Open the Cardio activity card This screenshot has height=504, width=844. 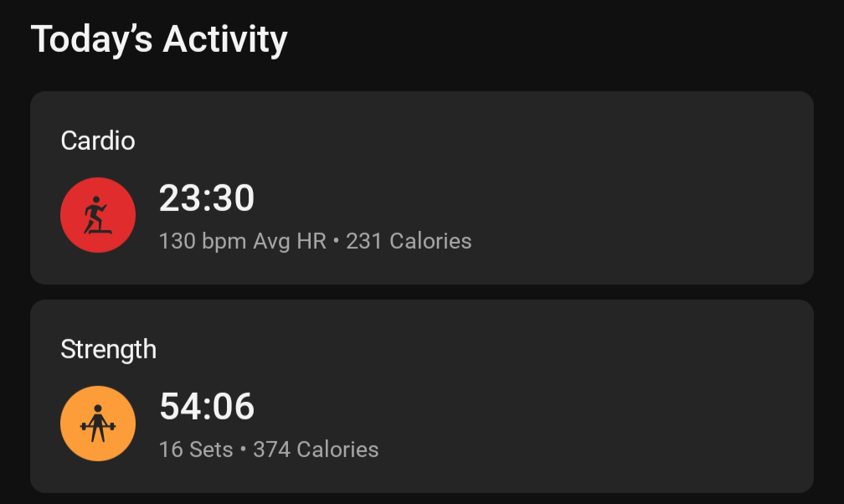coord(422,188)
